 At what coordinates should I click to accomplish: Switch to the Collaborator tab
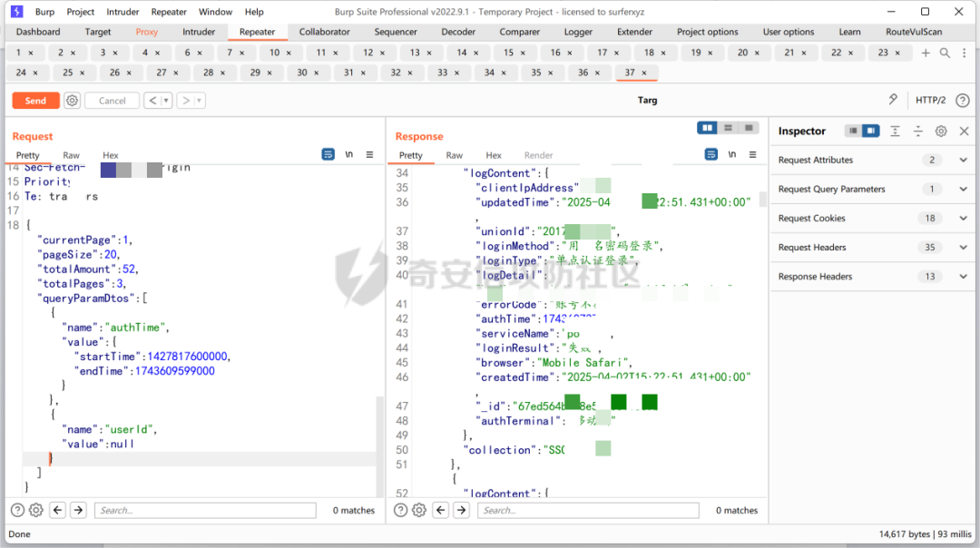coord(324,32)
